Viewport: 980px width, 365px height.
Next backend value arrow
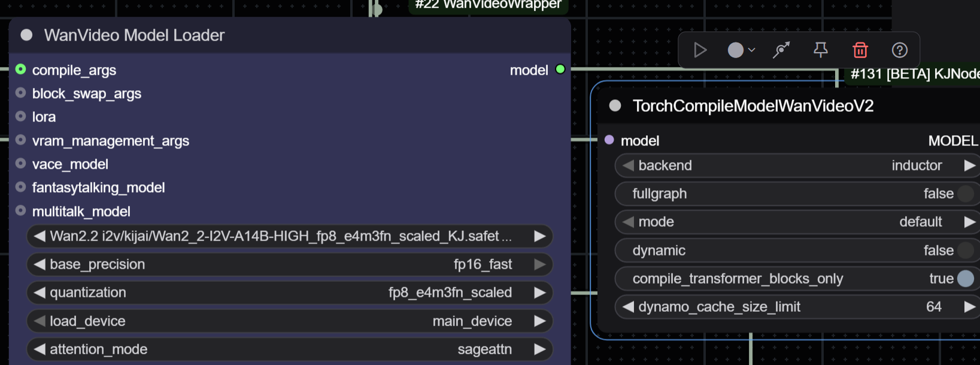point(969,166)
